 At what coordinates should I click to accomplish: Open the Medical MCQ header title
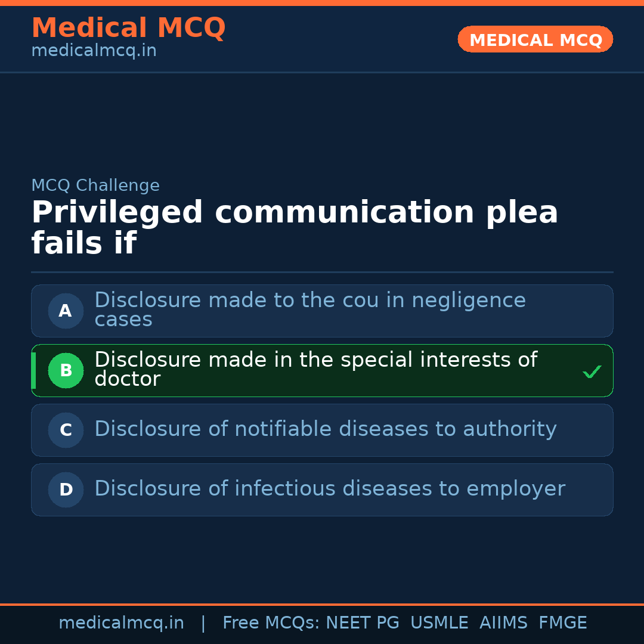pyautogui.click(x=128, y=28)
